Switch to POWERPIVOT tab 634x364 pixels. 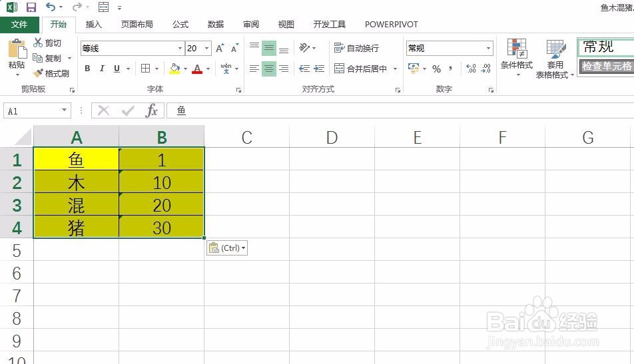tap(392, 24)
